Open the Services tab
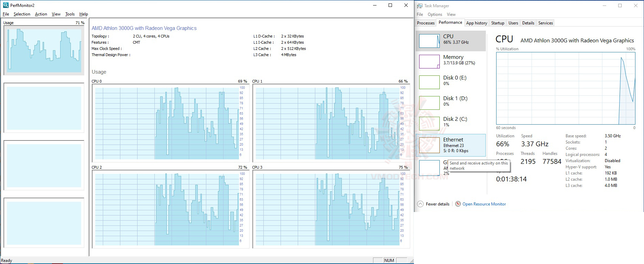The image size is (644, 264). coord(546,23)
